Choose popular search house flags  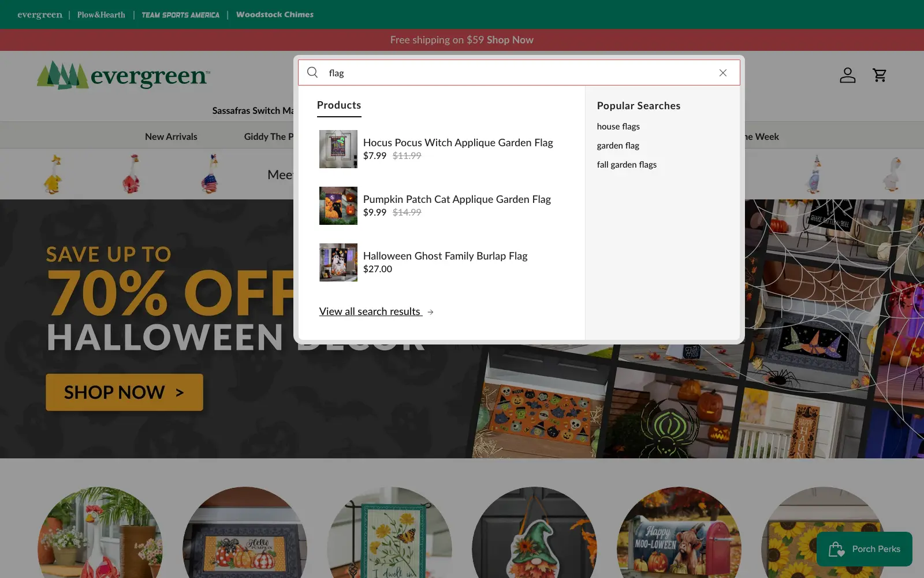(618, 127)
